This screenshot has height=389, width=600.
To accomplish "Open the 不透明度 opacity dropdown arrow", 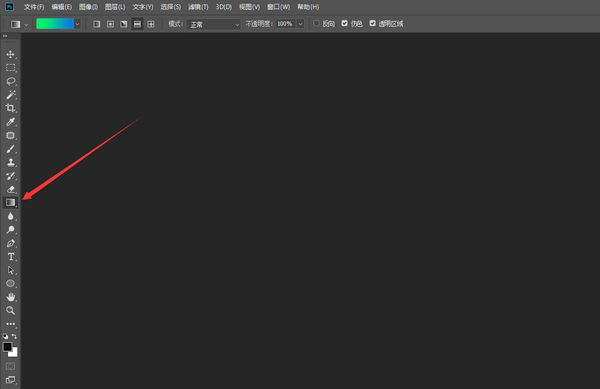I will tap(300, 24).
